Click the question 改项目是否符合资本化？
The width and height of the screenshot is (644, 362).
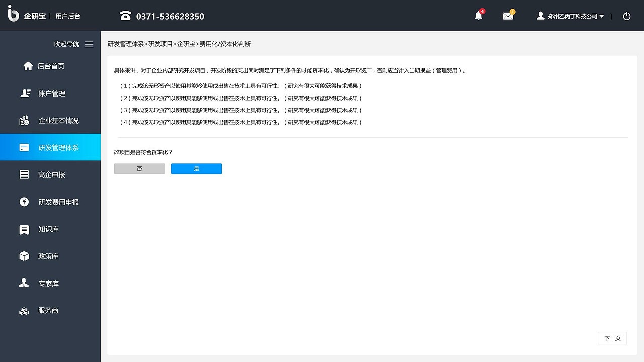tap(143, 152)
